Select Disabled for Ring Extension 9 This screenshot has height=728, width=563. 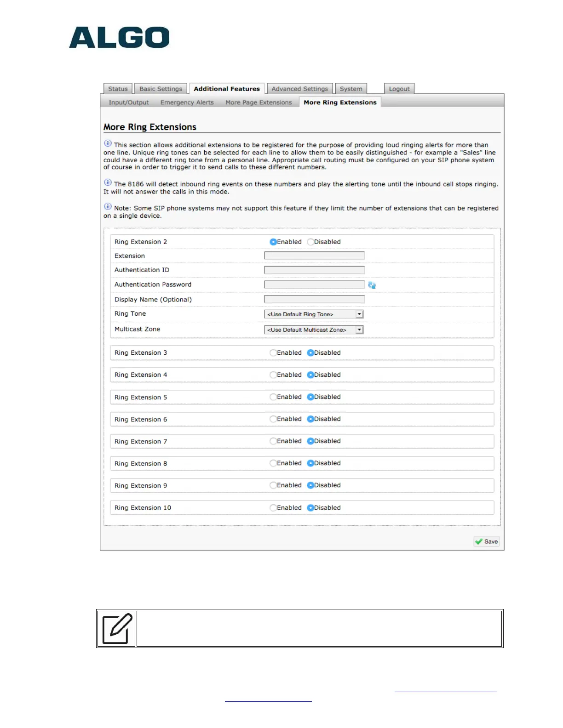[x=310, y=485]
